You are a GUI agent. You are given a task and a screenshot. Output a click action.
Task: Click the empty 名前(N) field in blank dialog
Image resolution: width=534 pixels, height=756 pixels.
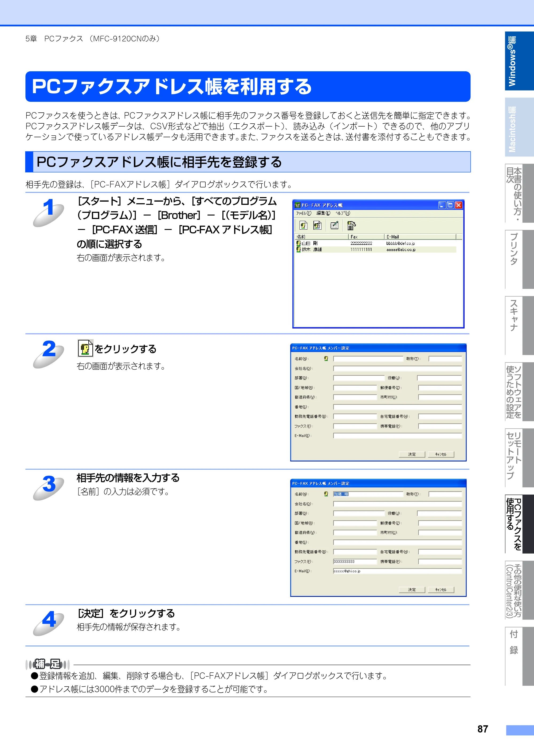coord(368,359)
